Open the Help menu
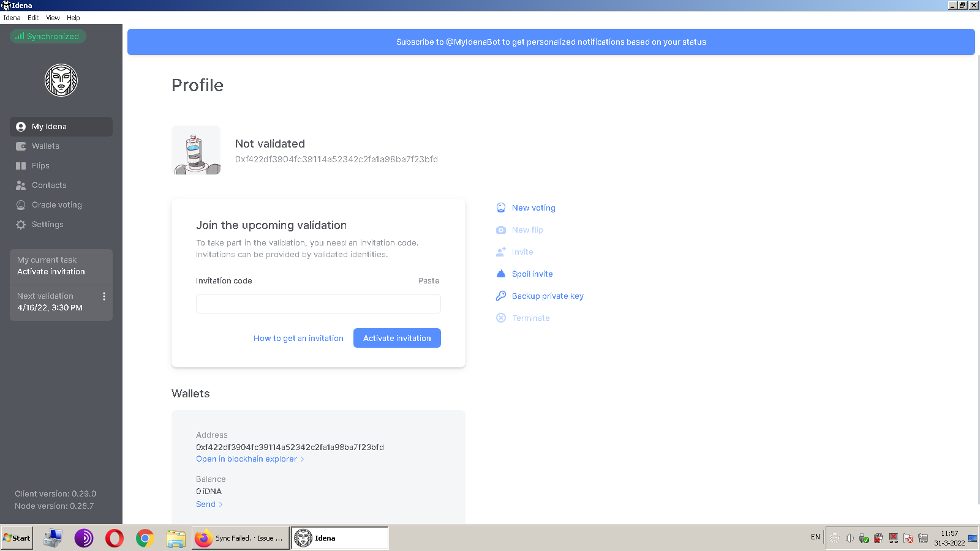Screen dimensions: 980x551 click(73, 18)
